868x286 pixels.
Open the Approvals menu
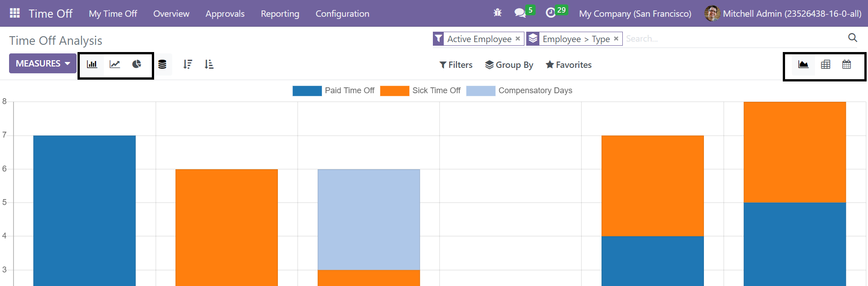(x=225, y=14)
